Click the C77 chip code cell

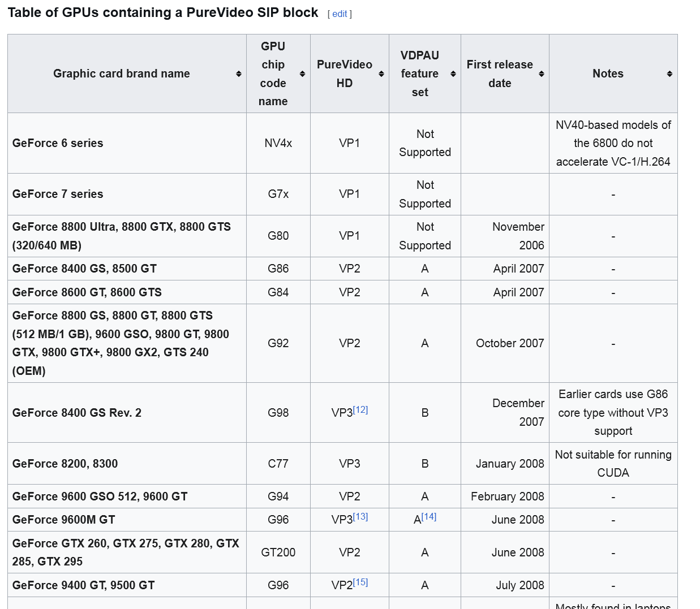278,464
